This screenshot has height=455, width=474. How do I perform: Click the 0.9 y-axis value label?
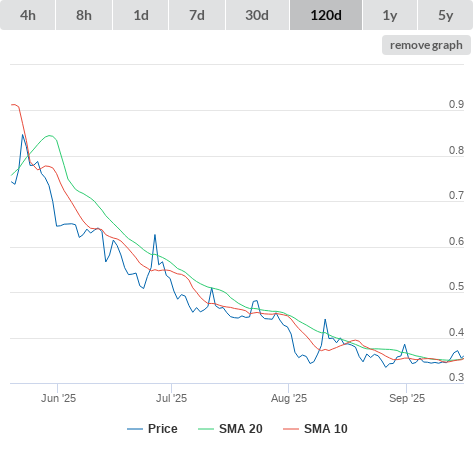point(456,104)
